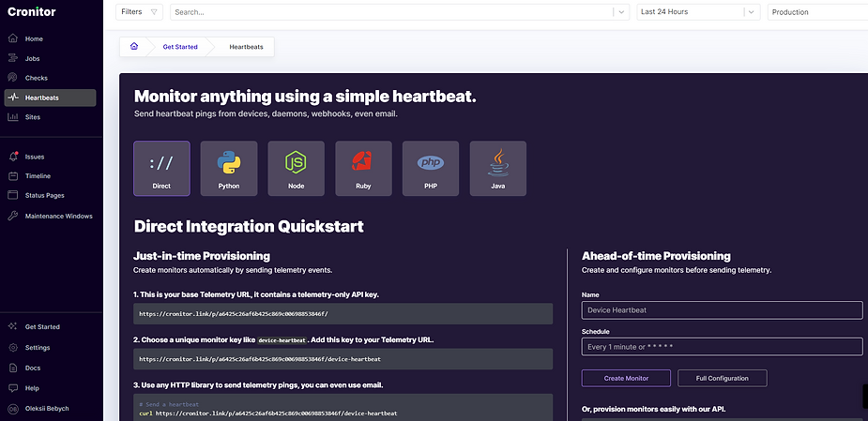
Task: Click the Just-in-time Provisioning heading
Action: (x=202, y=256)
